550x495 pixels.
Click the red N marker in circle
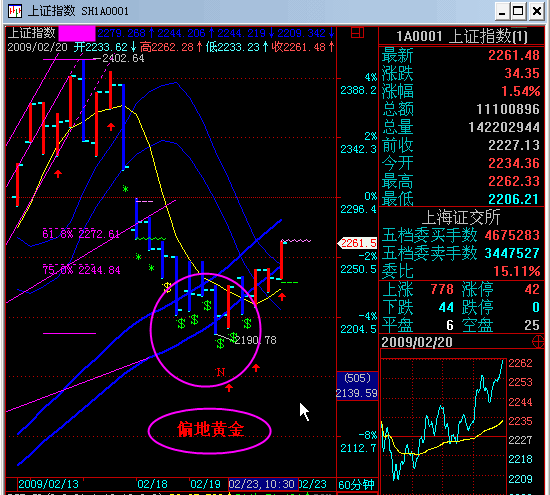[x=220, y=372]
